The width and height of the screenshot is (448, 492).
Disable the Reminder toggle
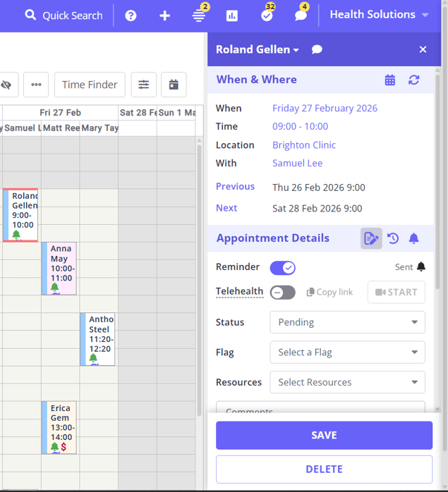[x=282, y=268]
